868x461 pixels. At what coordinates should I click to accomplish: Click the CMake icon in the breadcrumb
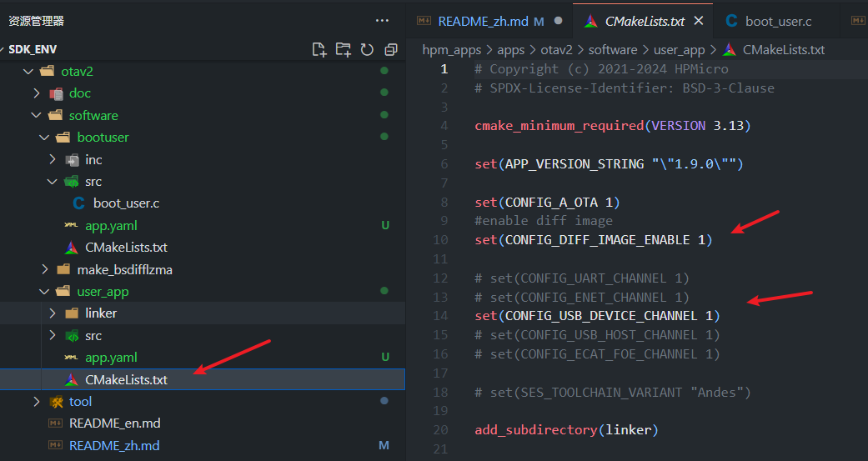tap(730, 50)
